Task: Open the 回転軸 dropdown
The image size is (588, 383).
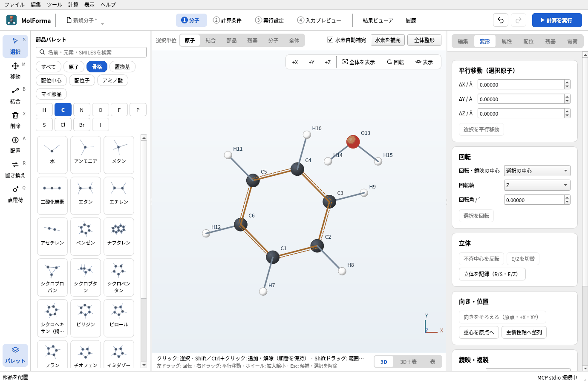Action: (x=537, y=185)
